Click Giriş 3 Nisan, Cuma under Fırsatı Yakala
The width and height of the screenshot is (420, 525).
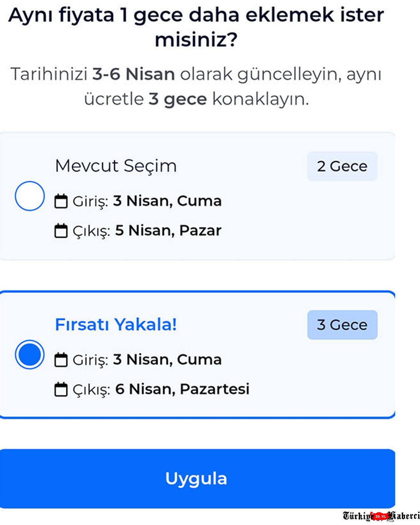pyautogui.click(x=167, y=359)
